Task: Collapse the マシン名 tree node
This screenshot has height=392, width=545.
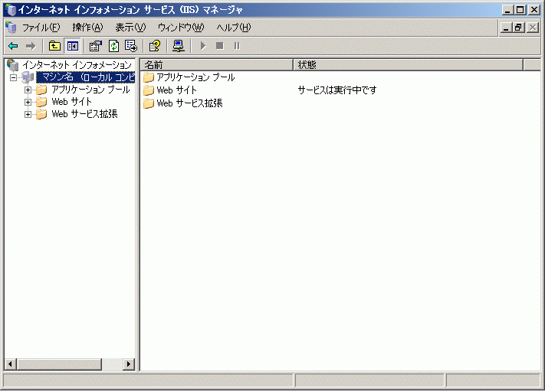Action: 13,77
